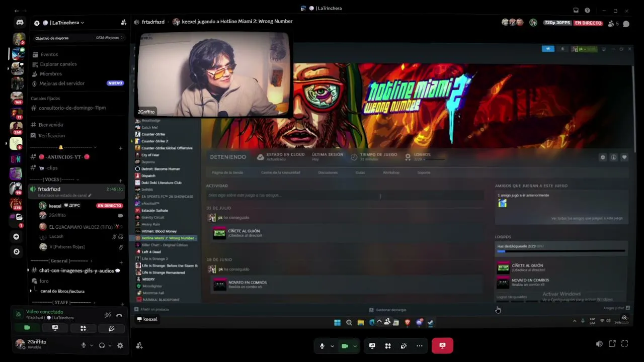Open more options in call controls
Viewport: 644px width, 362px height.
click(x=419, y=346)
